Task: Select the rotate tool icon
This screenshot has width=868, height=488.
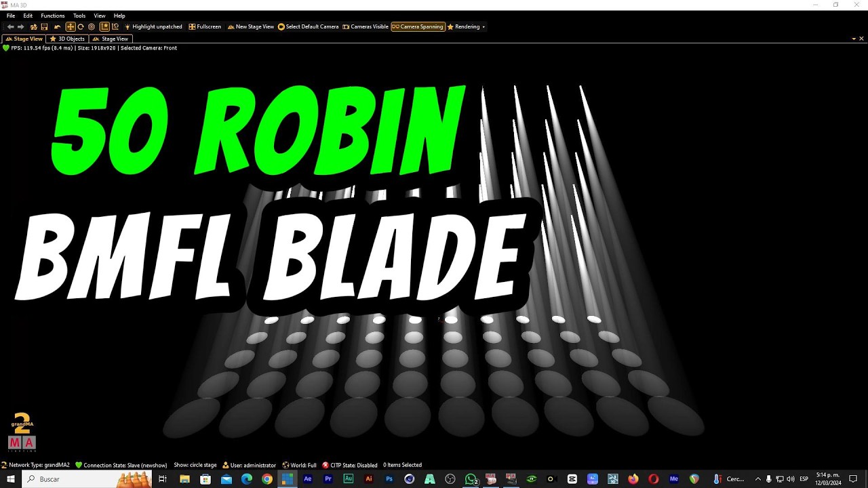Action: click(x=81, y=27)
